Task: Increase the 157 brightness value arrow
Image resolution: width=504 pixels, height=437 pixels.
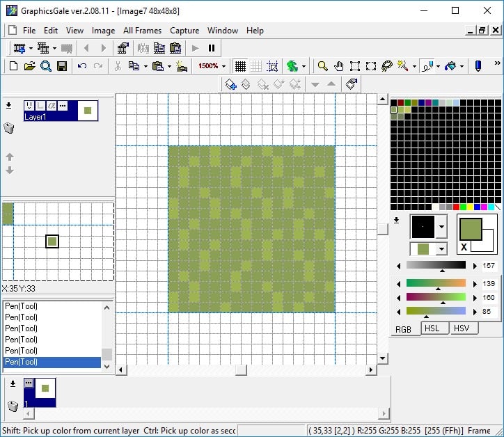Action: click(x=475, y=266)
